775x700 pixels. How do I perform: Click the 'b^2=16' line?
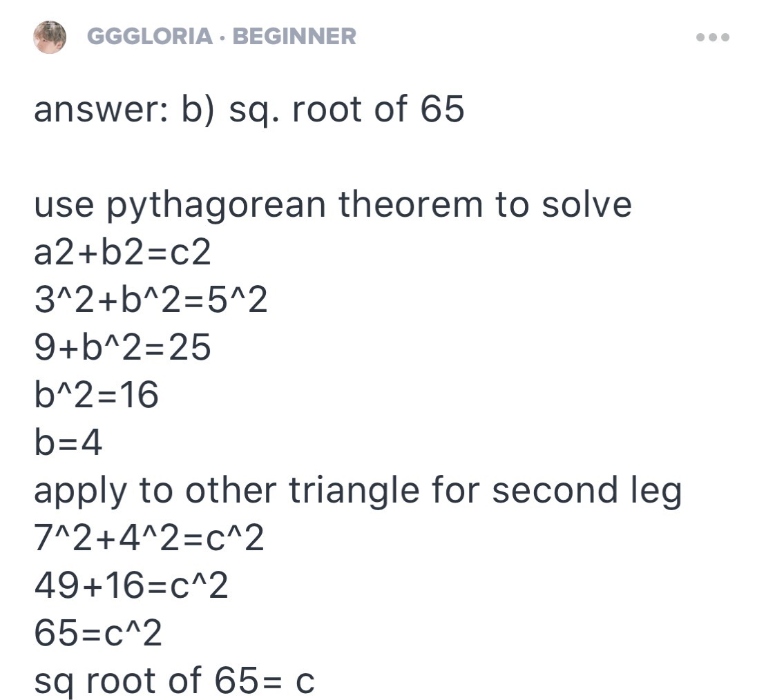(97, 396)
